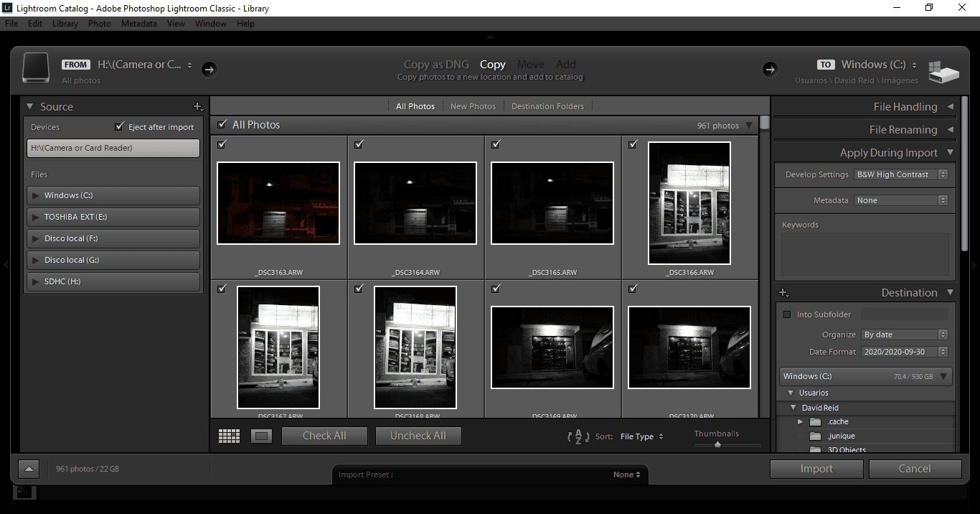The width and height of the screenshot is (980, 514).
Task: Collapse the Source panel triangle
Action: tap(29, 106)
